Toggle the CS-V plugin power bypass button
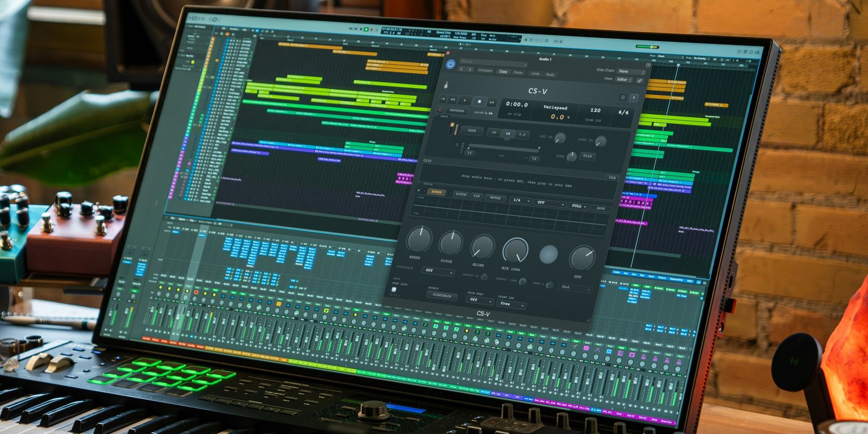The width and height of the screenshot is (868, 434). [x=450, y=64]
